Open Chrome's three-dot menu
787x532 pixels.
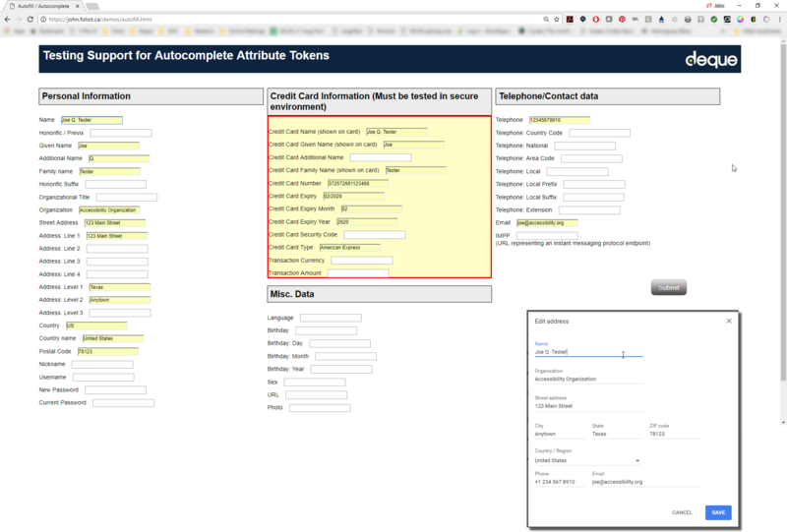click(x=779, y=19)
